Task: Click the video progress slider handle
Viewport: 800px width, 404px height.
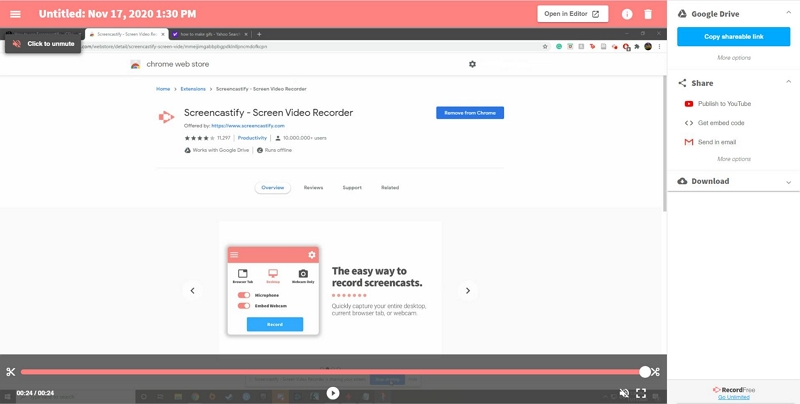Action: click(x=645, y=372)
